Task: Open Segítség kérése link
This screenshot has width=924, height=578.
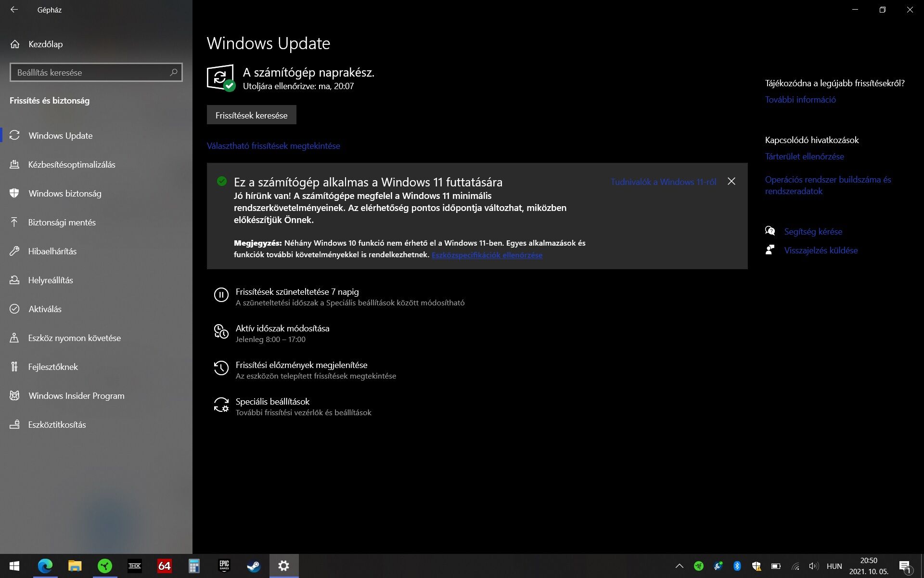Action: point(813,232)
